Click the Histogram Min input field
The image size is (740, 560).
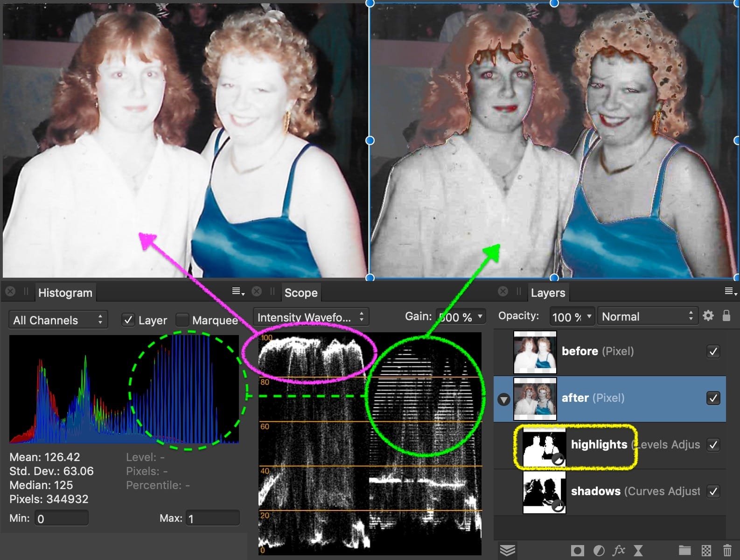(61, 518)
